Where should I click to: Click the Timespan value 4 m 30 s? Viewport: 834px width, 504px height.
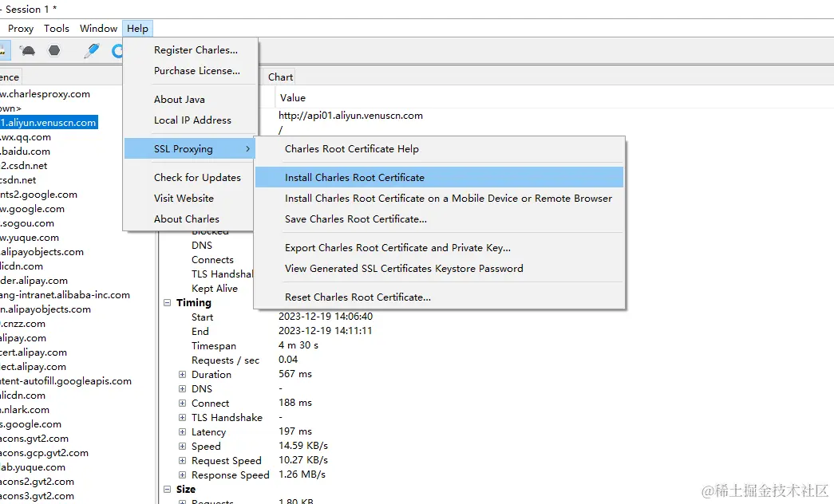(298, 345)
